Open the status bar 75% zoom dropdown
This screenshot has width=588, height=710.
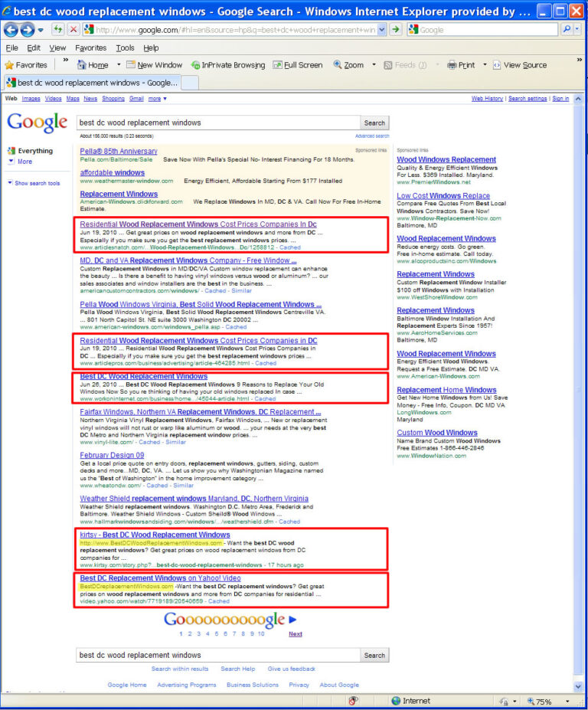coord(567,702)
